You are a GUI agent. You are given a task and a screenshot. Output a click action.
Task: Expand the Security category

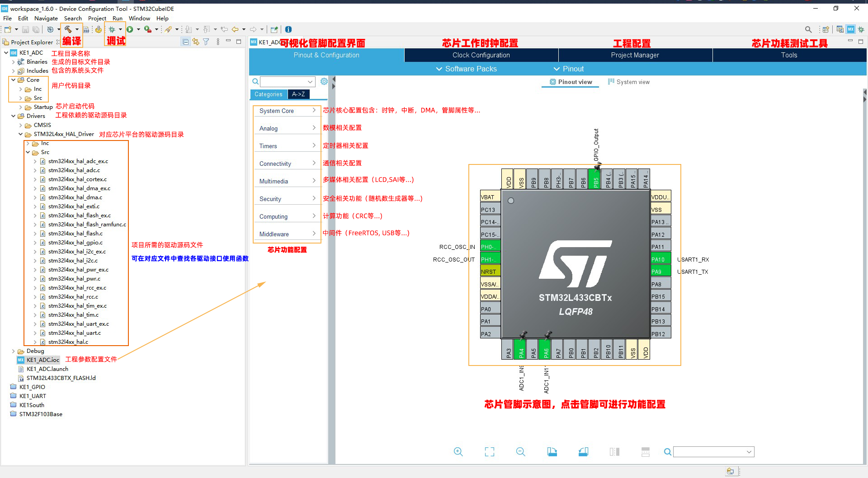(x=288, y=199)
